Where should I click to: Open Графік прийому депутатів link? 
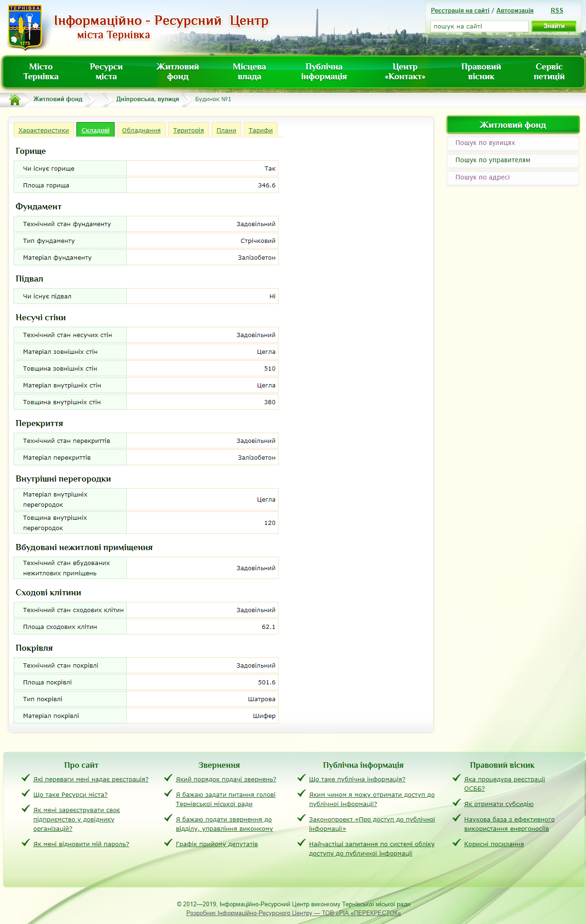pyautogui.click(x=217, y=844)
